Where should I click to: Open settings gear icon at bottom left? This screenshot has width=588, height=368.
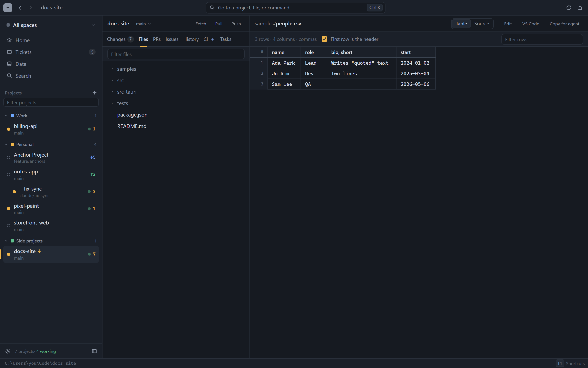8,351
